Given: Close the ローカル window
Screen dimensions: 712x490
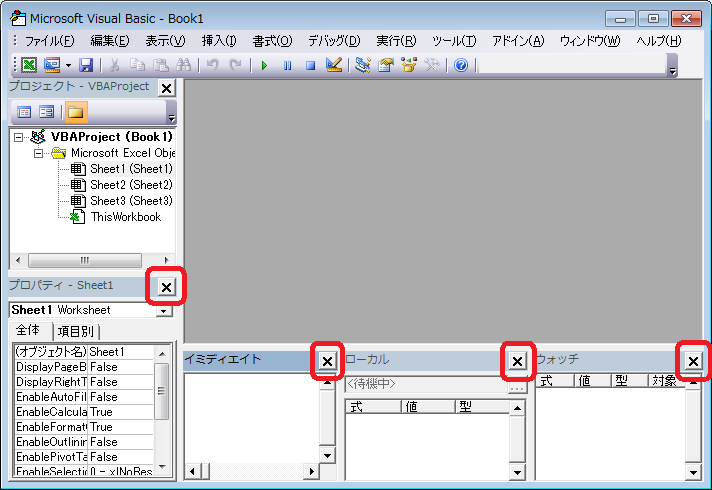Looking at the screenshot, I should tap(517, 361).
